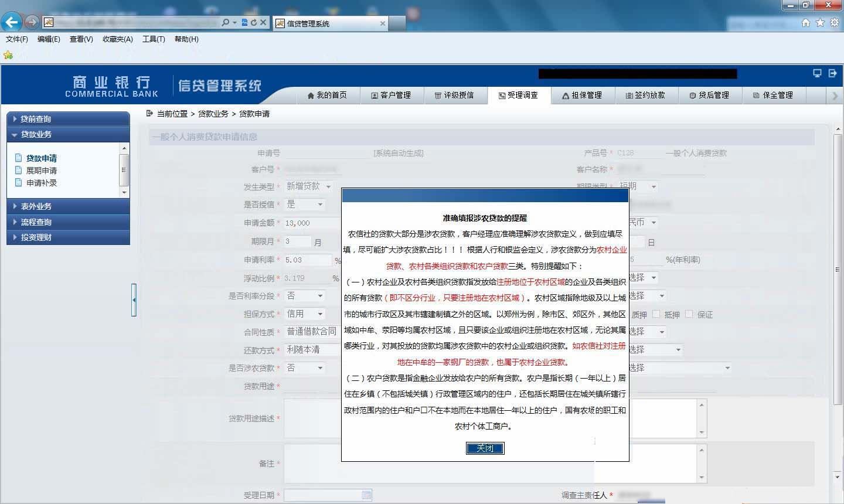Open the 工具(T) menu
This screenshot has width=844, height=504.
[x=154, y=39]
